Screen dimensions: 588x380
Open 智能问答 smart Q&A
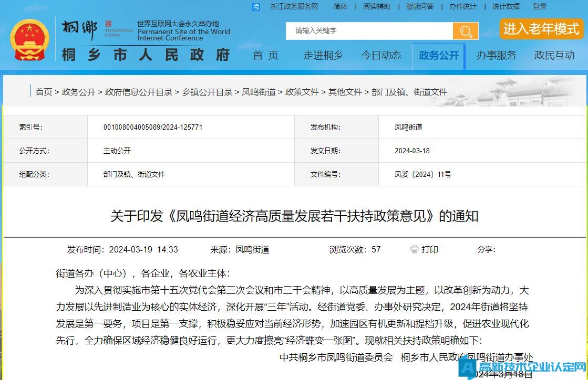tap(420, 6)
